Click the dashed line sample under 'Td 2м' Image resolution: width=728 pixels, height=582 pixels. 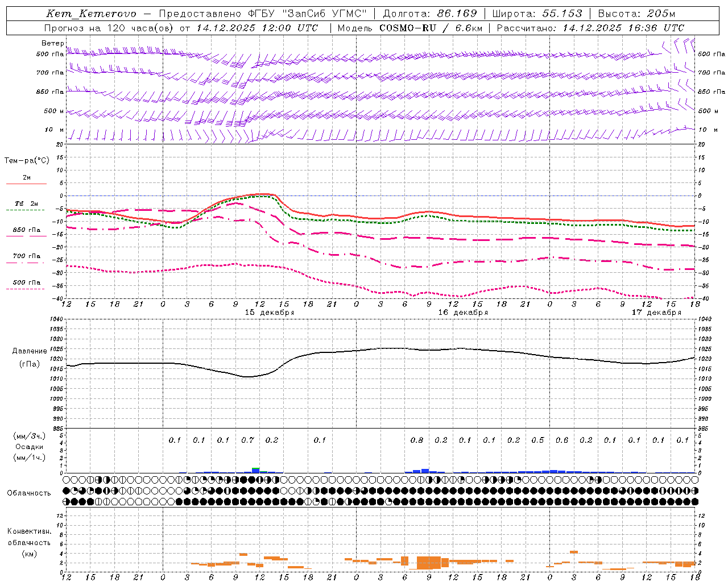(x=26, y=210)
